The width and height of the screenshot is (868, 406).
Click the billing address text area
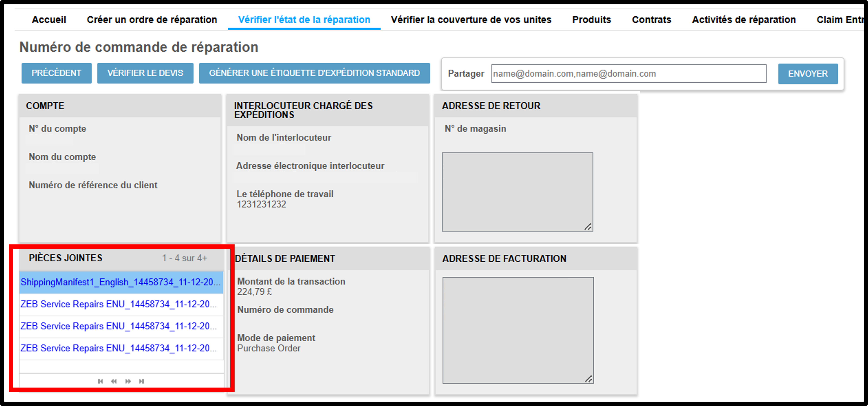pyautogui.click(x=518, y=330)
